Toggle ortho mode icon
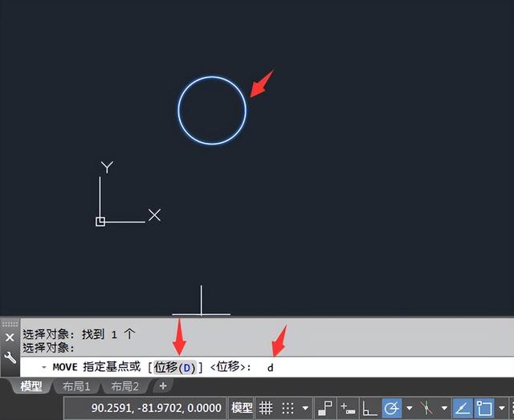 tap(369, 408)
